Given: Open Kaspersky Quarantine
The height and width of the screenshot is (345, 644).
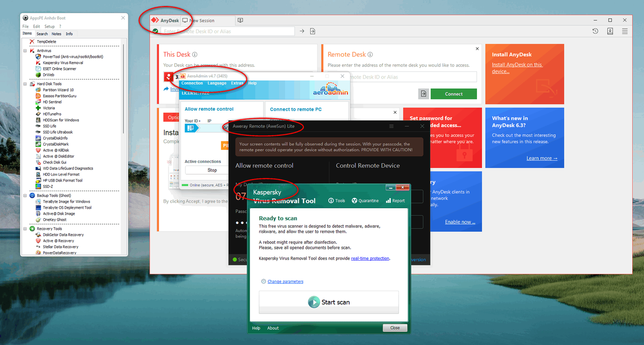Looking at the screenshot, I should pos(365,201).
